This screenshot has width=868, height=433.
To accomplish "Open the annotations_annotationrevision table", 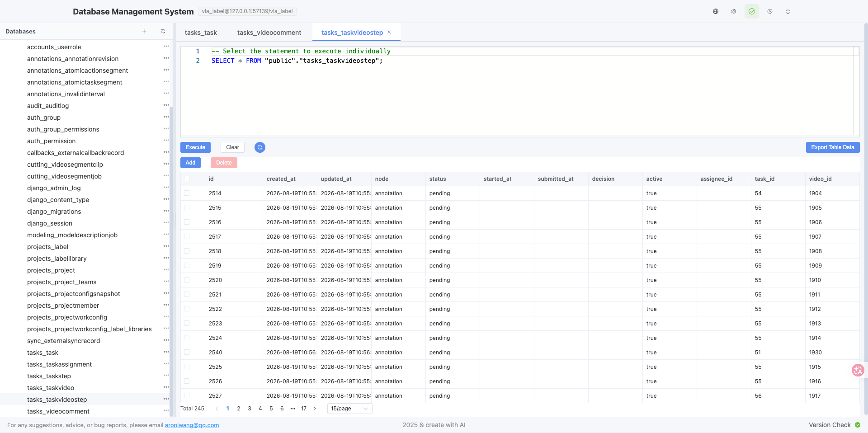I will [x=73, y=59].
